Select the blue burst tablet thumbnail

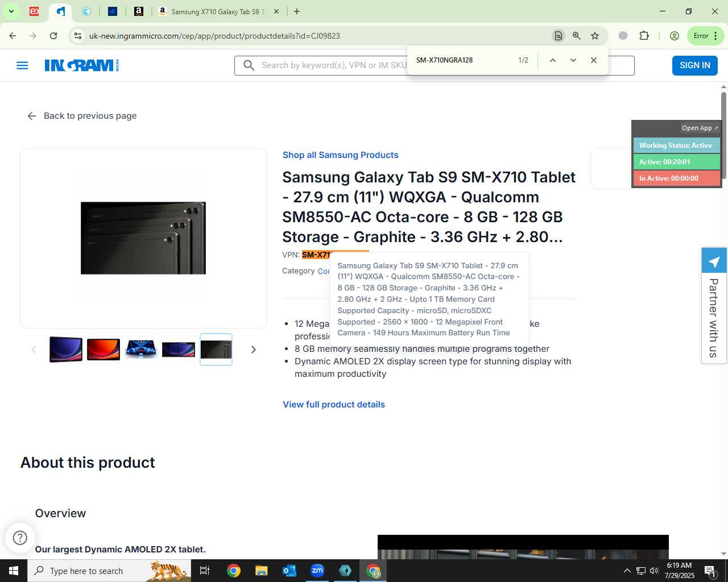(141, 350)
